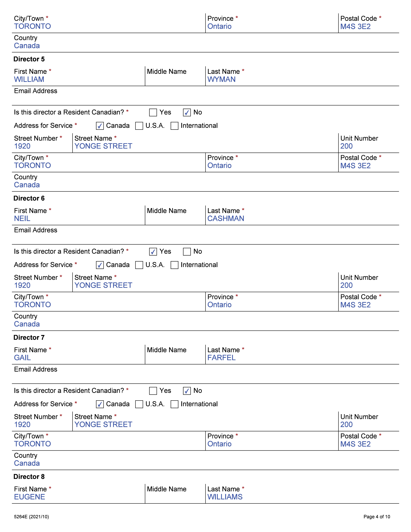The height and width of the screenshot is (532, 411).
Task: Check U.S.A. address for Director 6
Action: 139,265
